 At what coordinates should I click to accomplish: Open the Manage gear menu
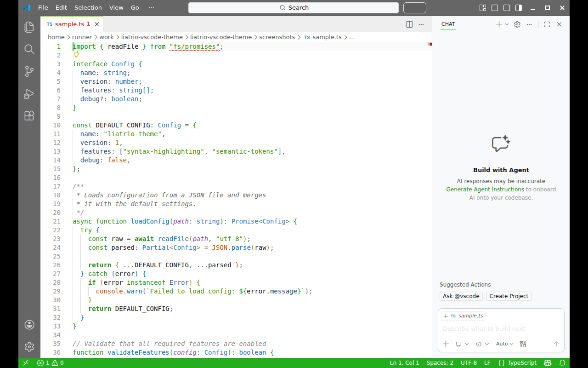[29, 347]
